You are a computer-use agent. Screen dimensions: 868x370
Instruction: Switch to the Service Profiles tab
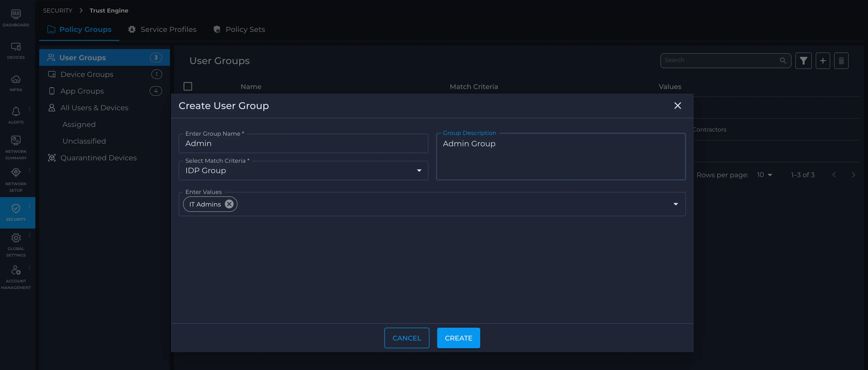[162, 29]
